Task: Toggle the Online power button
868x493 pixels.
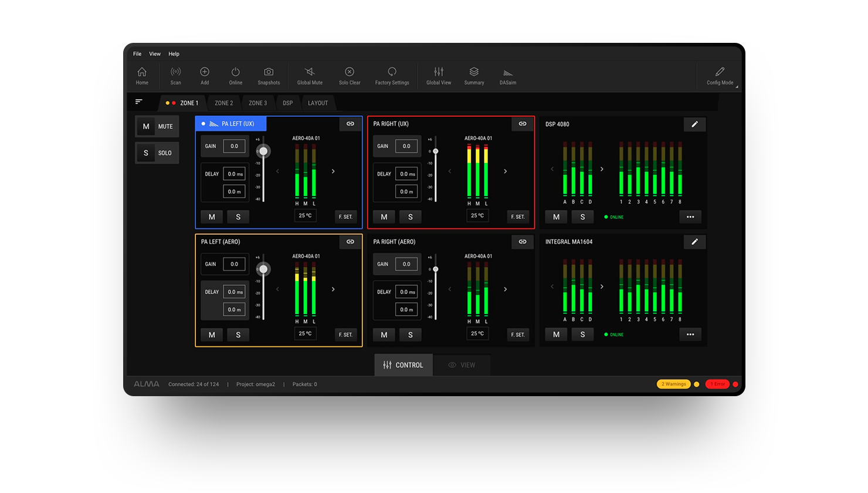Action: click(235, 72)
